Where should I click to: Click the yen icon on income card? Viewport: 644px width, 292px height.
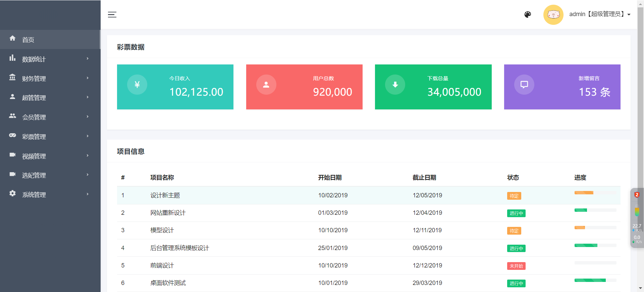(x=137, y=85)
